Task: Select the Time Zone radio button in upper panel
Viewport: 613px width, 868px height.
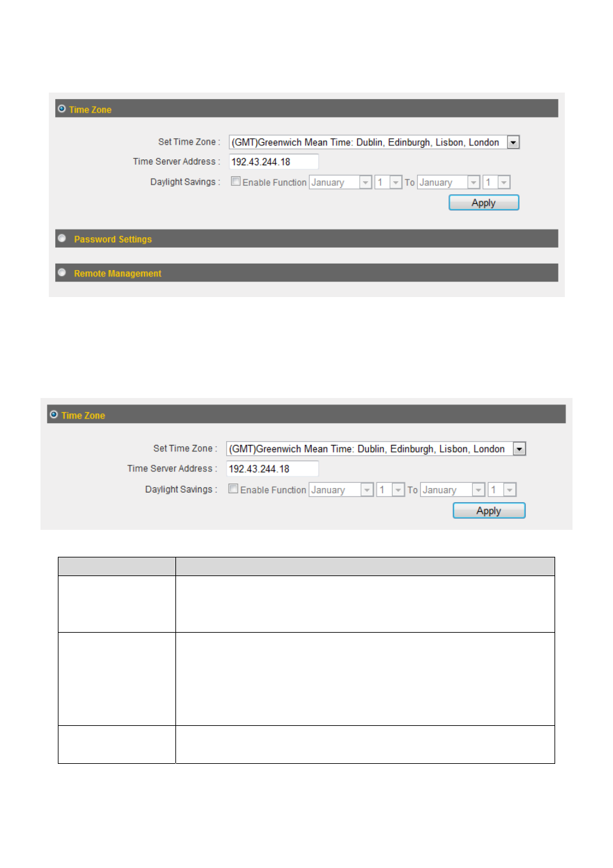Action: point(62,109)
